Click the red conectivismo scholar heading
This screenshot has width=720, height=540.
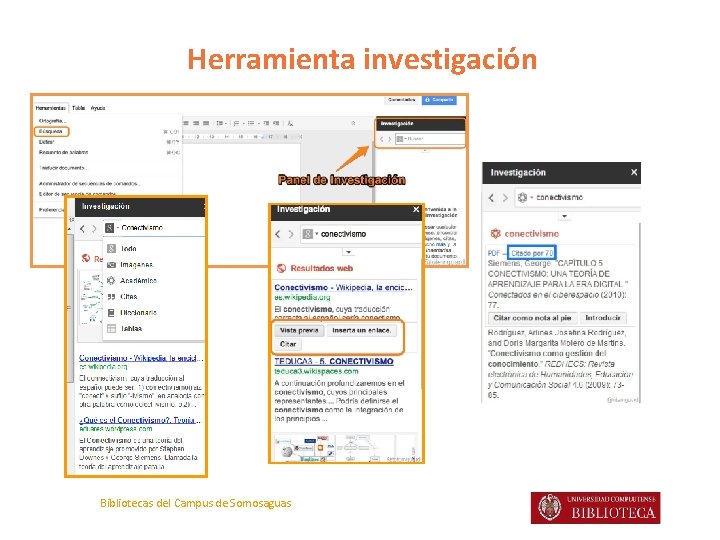tap(531, 234)
